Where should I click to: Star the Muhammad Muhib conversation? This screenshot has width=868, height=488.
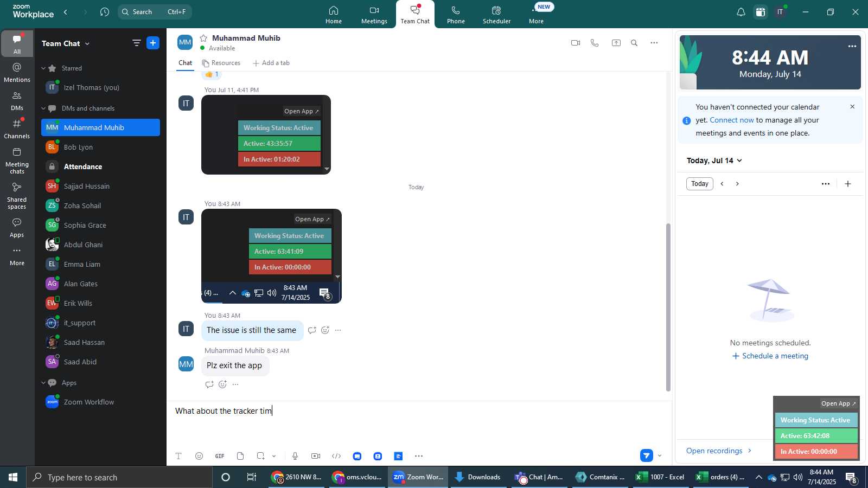click(203, 38)
